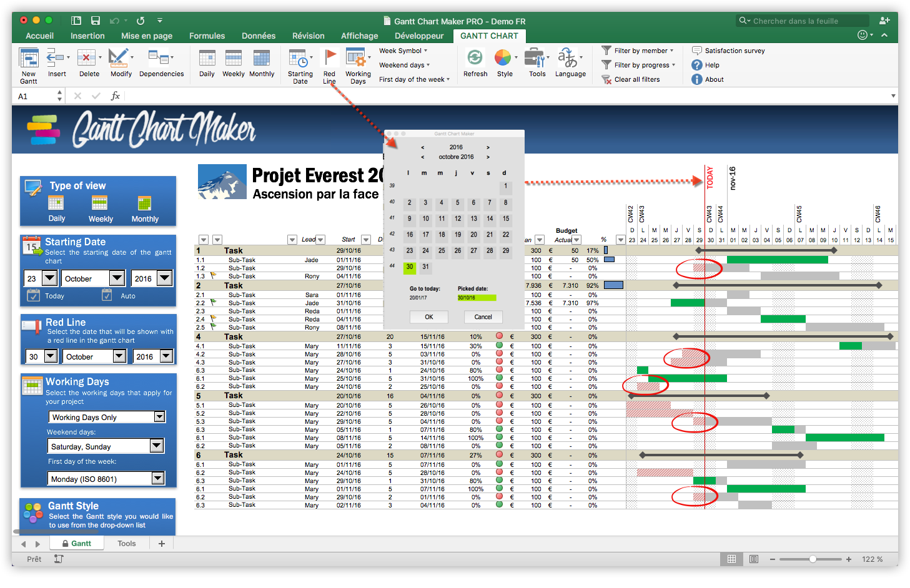Screen dimensions: 910x588
Task: Select Monthly in Type of view panel
Action: click(x=145, y=203)
